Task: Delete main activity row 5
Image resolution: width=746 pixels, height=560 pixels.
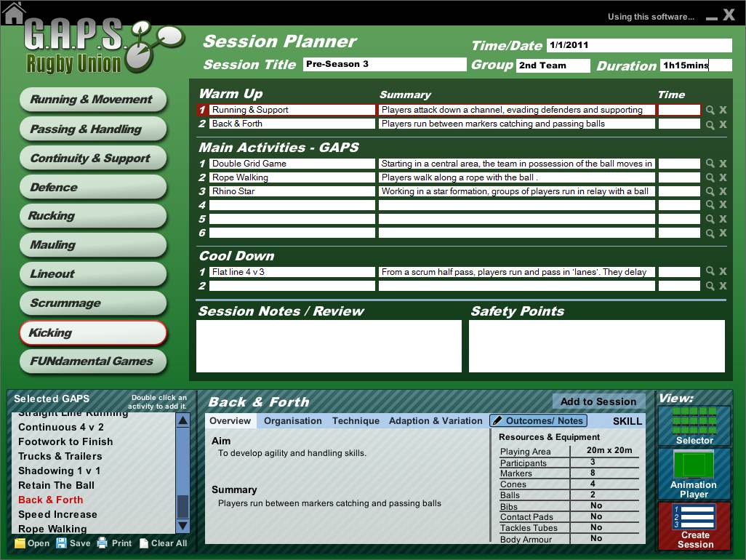Action: click(723, 219)
